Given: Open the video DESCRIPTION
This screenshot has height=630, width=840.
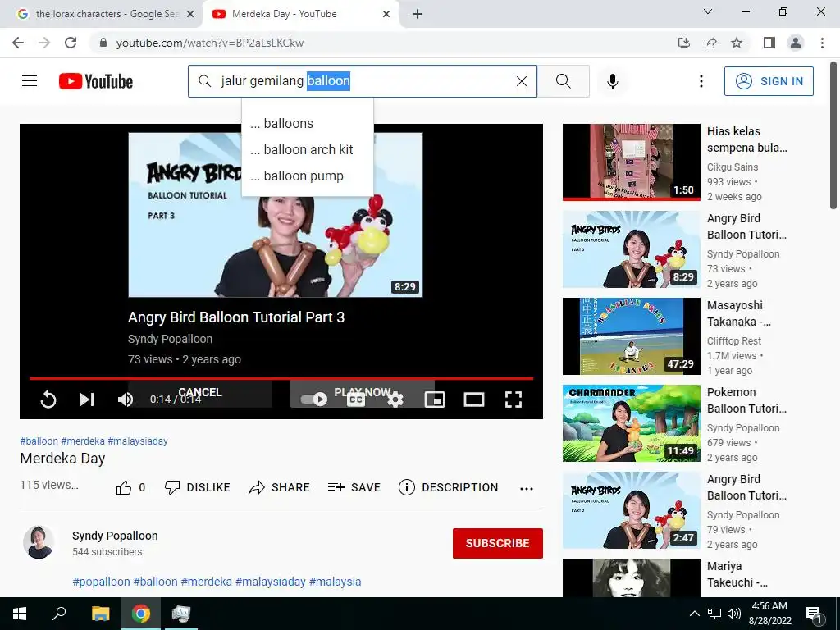Looking at the screenshot, I should (449, 487).
